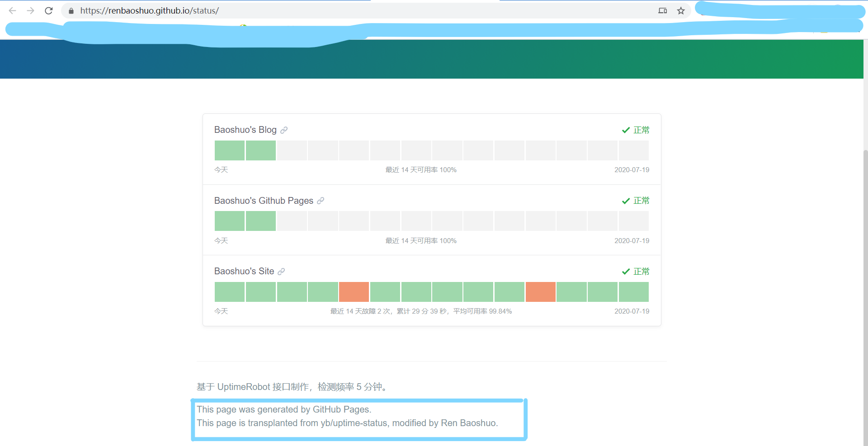868x446 pixels.
Task: Select second green bar for Baoshuo's Blog
Action: tap(261, 150)
